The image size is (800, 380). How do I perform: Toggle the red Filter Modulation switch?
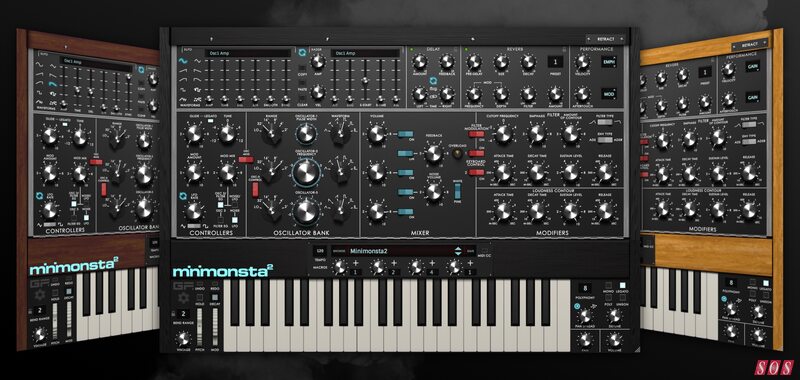pyautogui.click(x=477, y=134)
